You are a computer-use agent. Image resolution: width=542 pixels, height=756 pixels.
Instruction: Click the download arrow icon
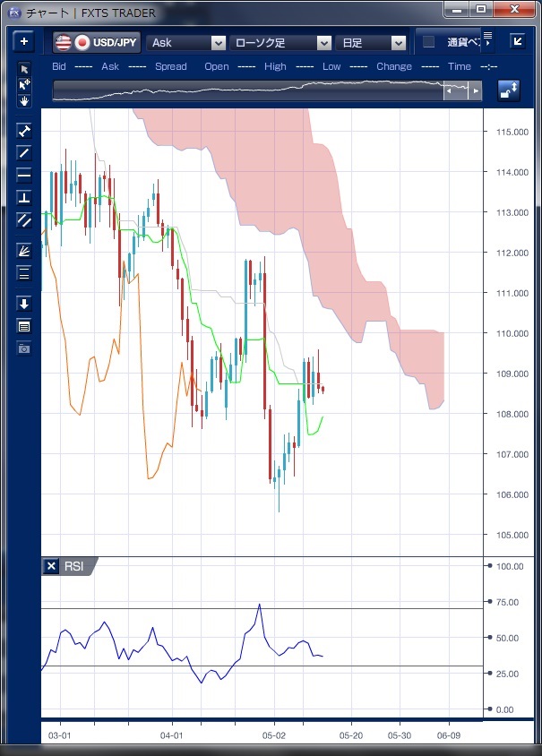tap(24, 304)
